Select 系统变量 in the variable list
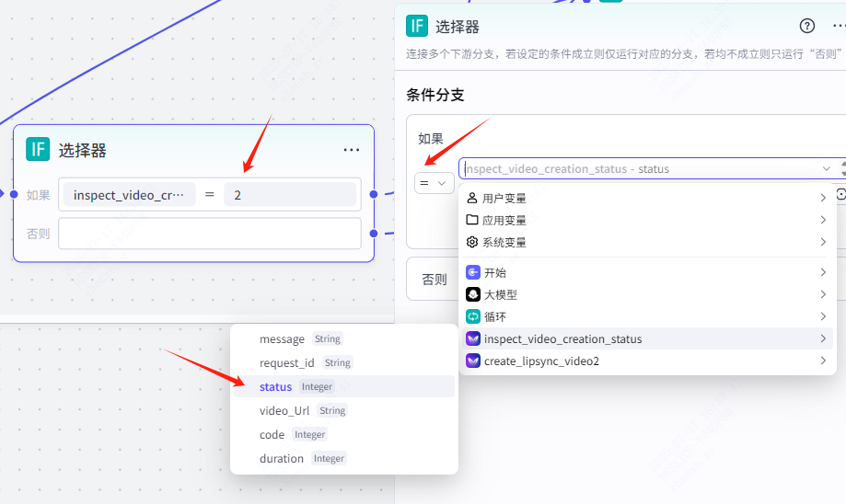The height and width of the screenshot is (504, 846). [647, 242]
